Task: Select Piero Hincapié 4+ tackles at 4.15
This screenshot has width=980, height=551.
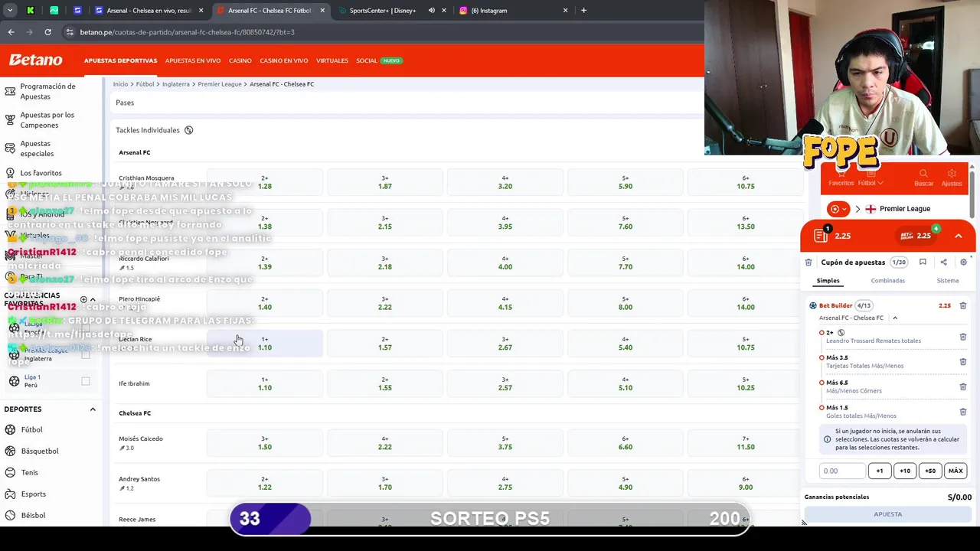Action: coord(505,303)
